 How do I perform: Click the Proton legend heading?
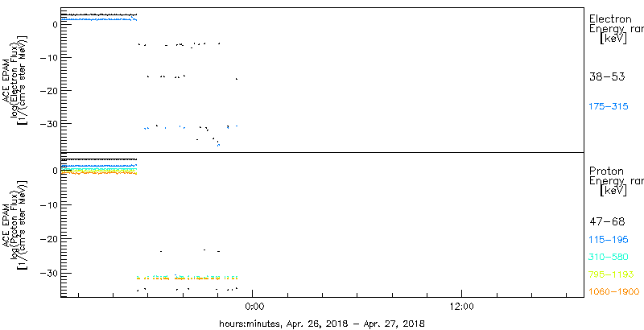click(607, 171)
